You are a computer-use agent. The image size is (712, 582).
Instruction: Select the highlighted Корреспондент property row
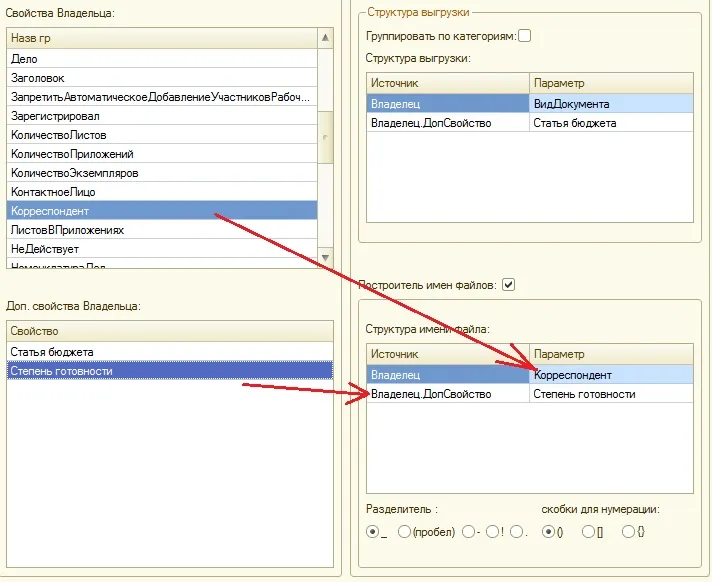[162, 211]
